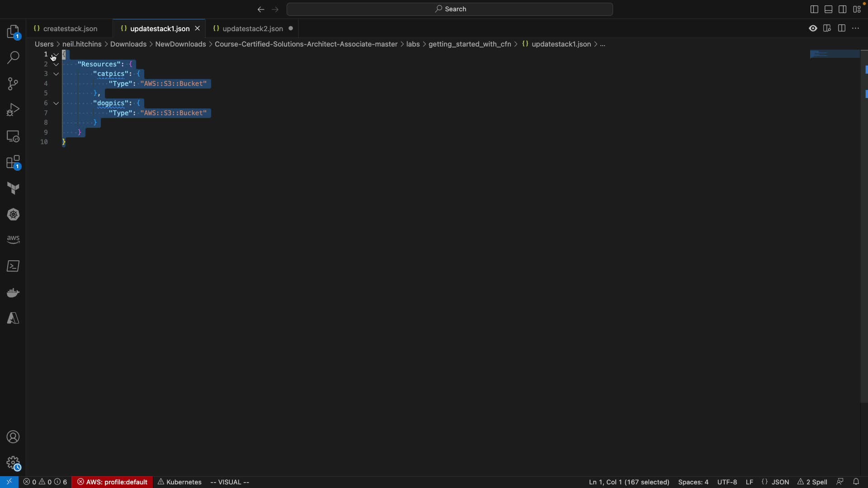Switch to the createstack.json tab
This screenshot has width=868, height=488.
pos(71,29)
